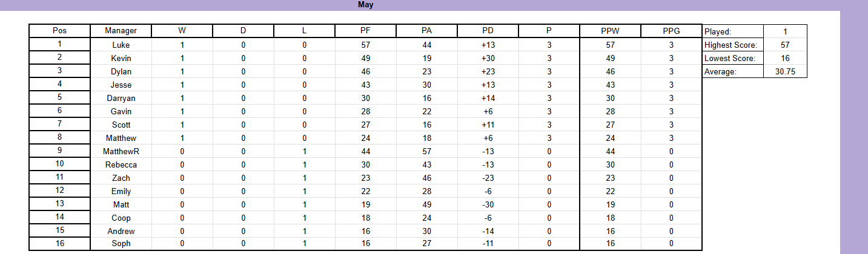Select the cell containing Darryan
Viewport: 868px width, 254px height.
(121, 98)
